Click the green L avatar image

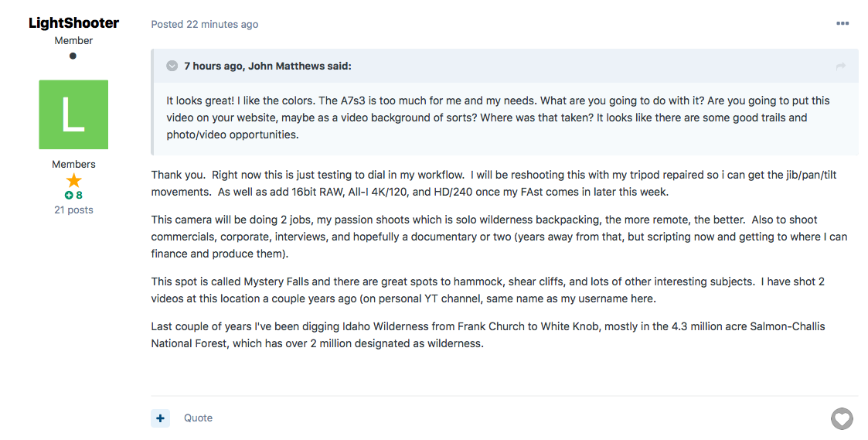pos(73,114)
